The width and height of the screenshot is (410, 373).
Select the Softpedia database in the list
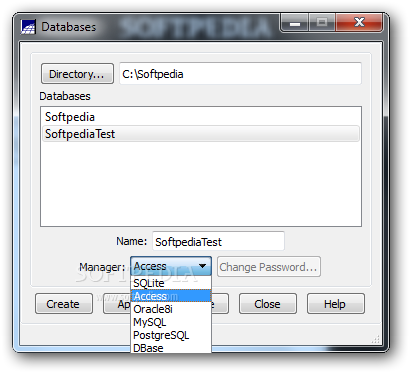pyautogui.click(x=201, y=117)
